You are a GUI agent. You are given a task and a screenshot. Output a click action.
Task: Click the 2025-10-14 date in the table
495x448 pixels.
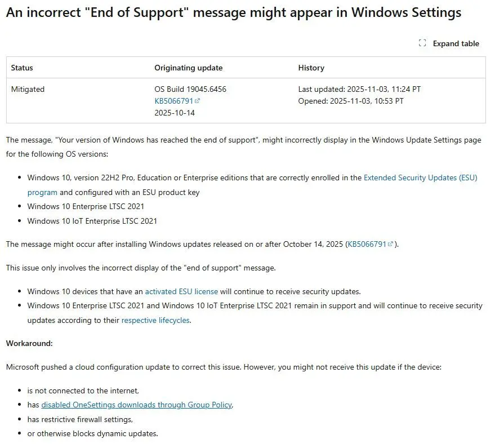pos(176,112)
